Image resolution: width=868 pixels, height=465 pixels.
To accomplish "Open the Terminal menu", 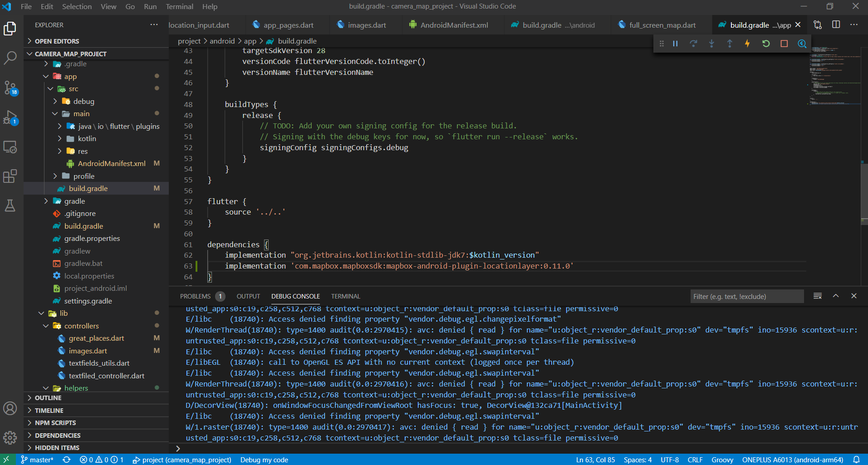I will point(179,6).
